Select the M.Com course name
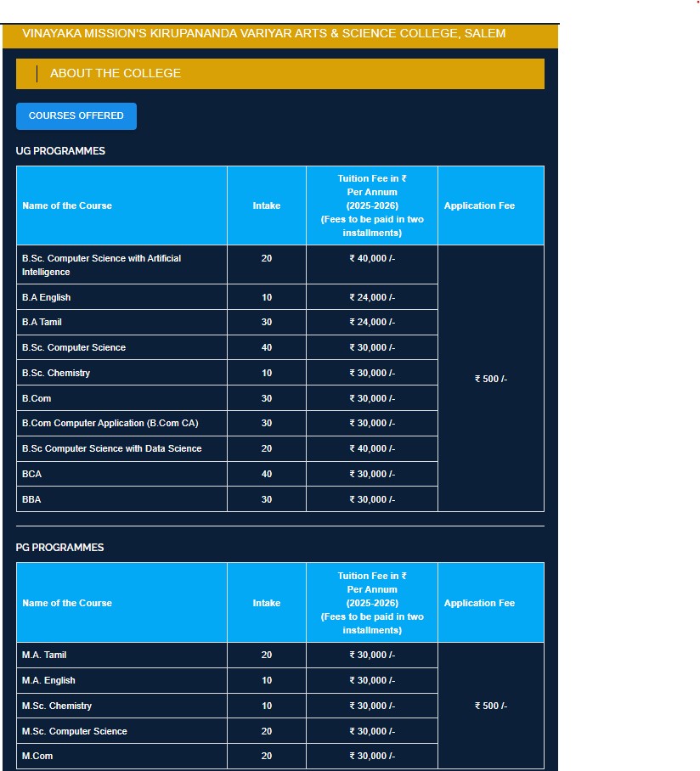700x771 pixels. tap(37, 757)
